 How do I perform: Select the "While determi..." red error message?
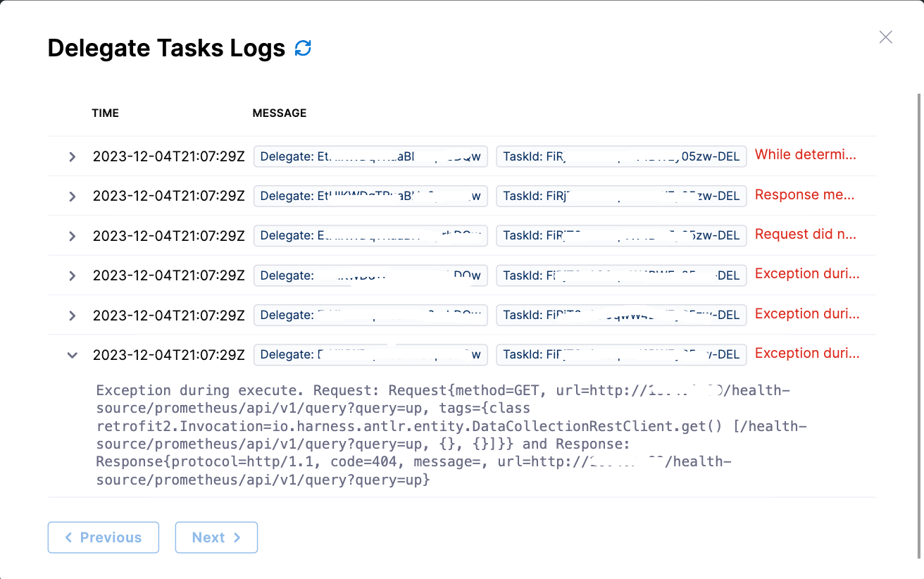tap(805, 155)
